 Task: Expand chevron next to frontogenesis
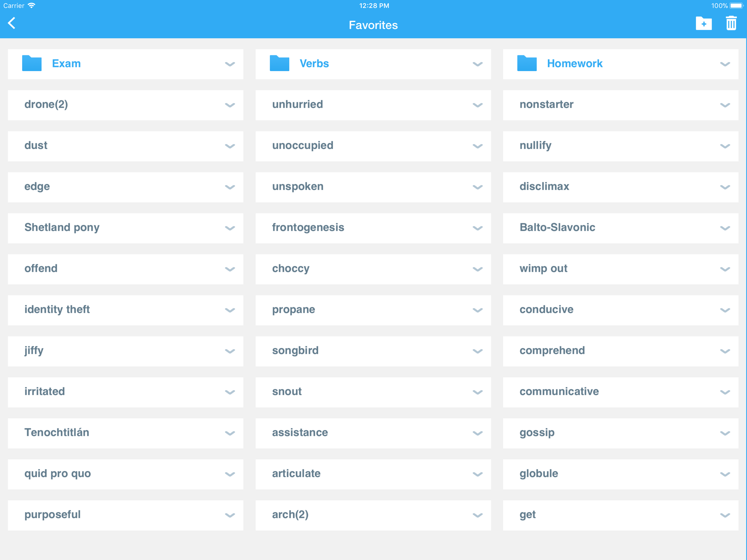tap(477, 228)
